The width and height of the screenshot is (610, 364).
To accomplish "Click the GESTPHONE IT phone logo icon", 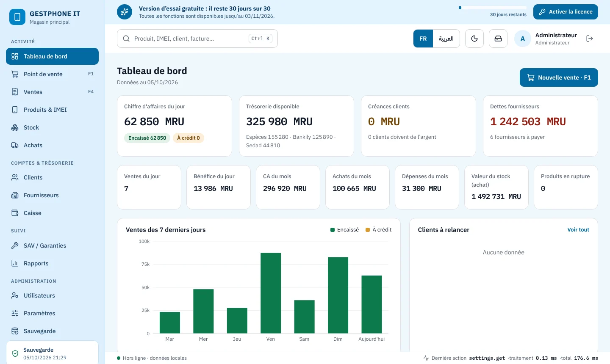I will pyautogui.click(x=17, y=17).
